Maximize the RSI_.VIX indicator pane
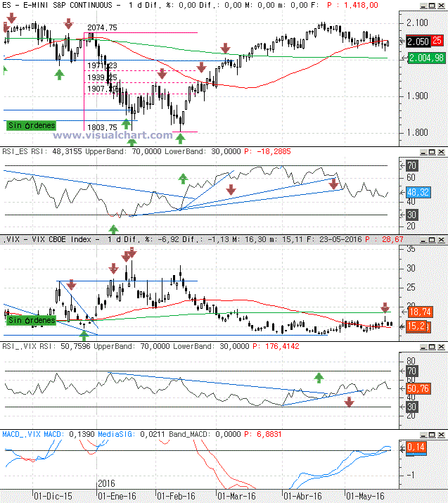This screenshot has width=448, height=503. point(432,347)
